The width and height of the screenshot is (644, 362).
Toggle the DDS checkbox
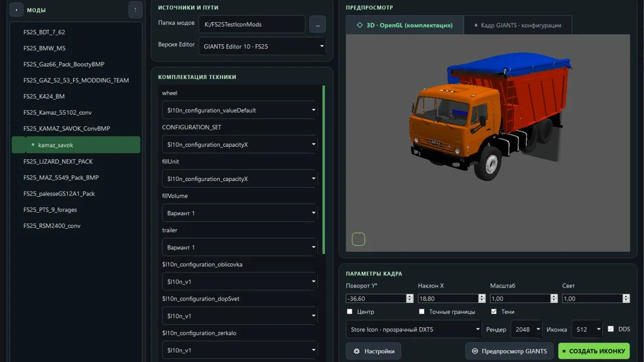611,329
